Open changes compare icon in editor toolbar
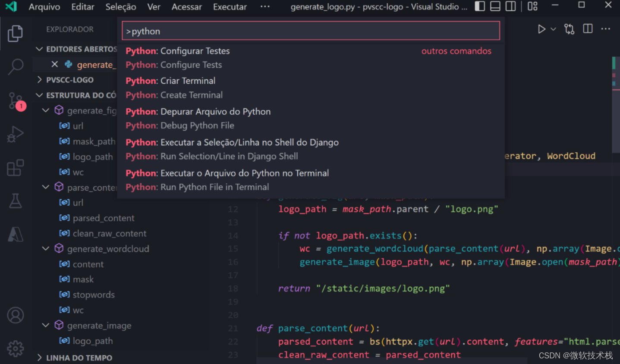 point(569,29)
